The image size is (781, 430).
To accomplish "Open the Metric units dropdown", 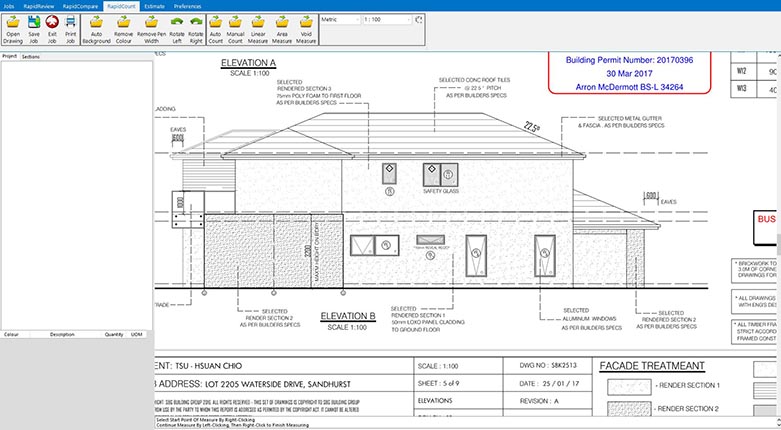I will [340, 19].
